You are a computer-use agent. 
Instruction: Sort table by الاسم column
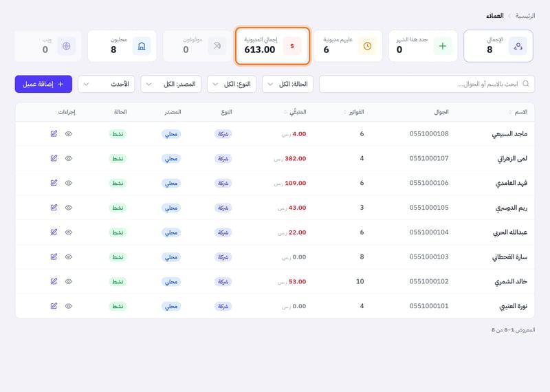click(x=518, y=112)
